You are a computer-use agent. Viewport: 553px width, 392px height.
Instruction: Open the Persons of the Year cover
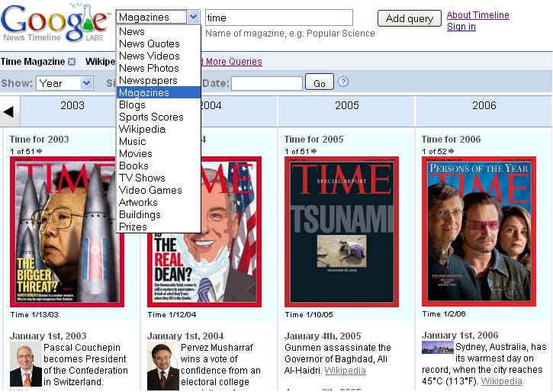click(x=478, y=232)
